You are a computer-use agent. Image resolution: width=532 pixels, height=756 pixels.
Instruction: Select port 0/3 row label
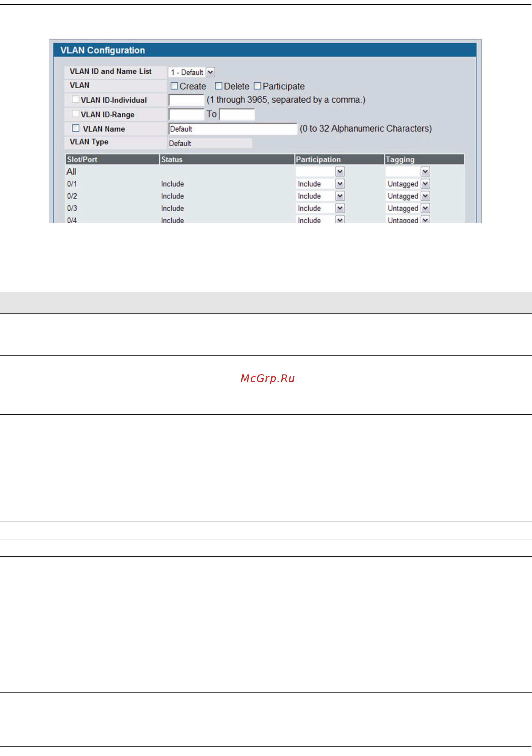(x=72, y=208)
